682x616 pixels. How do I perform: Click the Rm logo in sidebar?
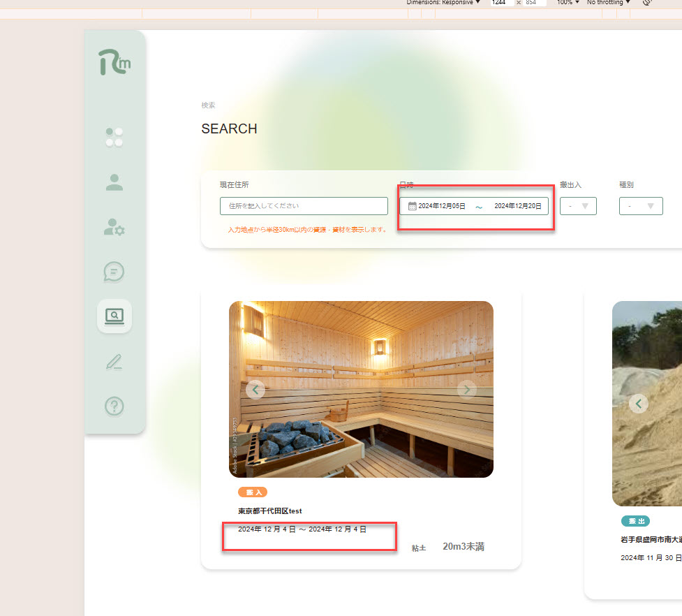(114, 63)
